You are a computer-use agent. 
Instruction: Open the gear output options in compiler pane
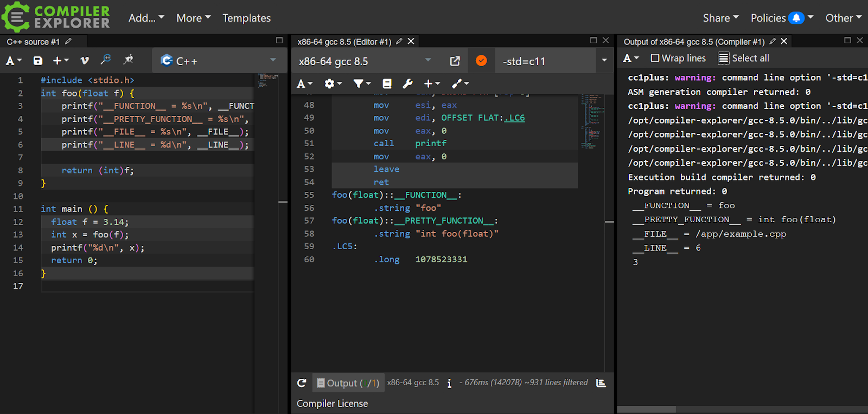[333, 83]
